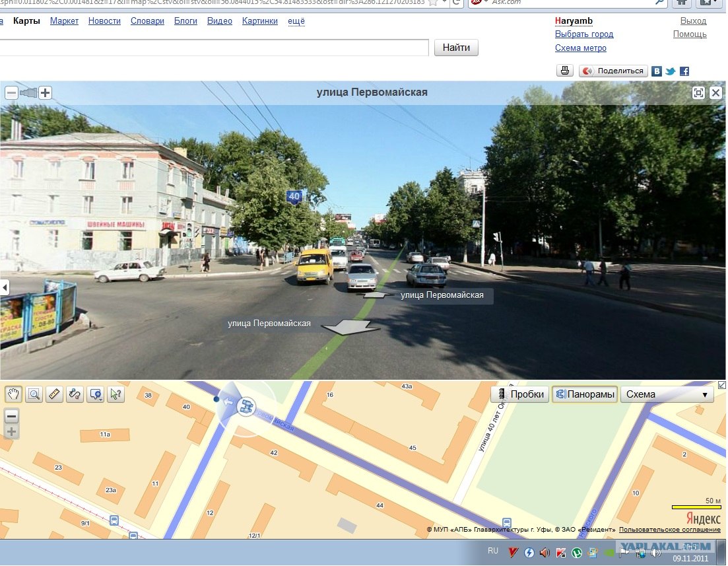Image resolution: width=728 pixels, height=566 pixels.
Task: Zoom in the panorama view
Action: 45,93
